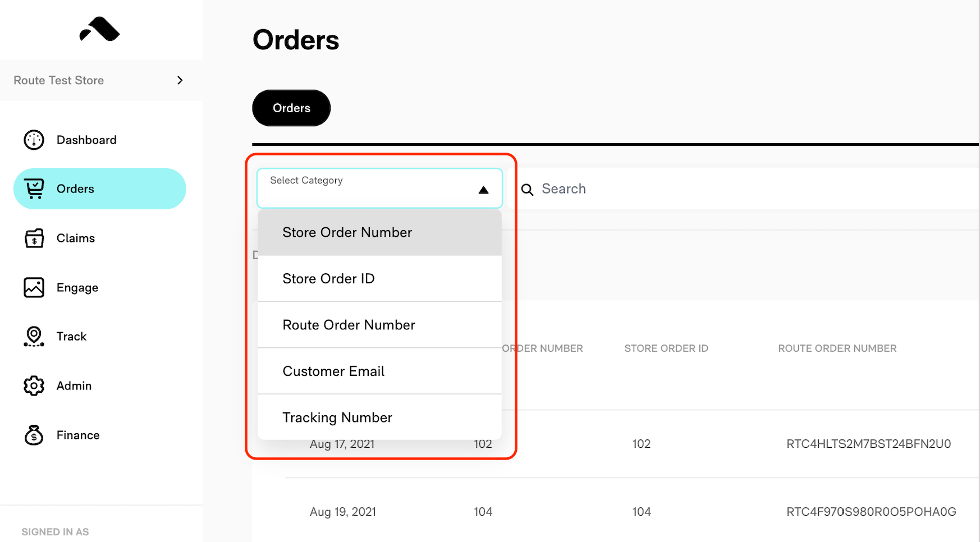
Task: Click the Route logo at top
Action: coord(99,29)
